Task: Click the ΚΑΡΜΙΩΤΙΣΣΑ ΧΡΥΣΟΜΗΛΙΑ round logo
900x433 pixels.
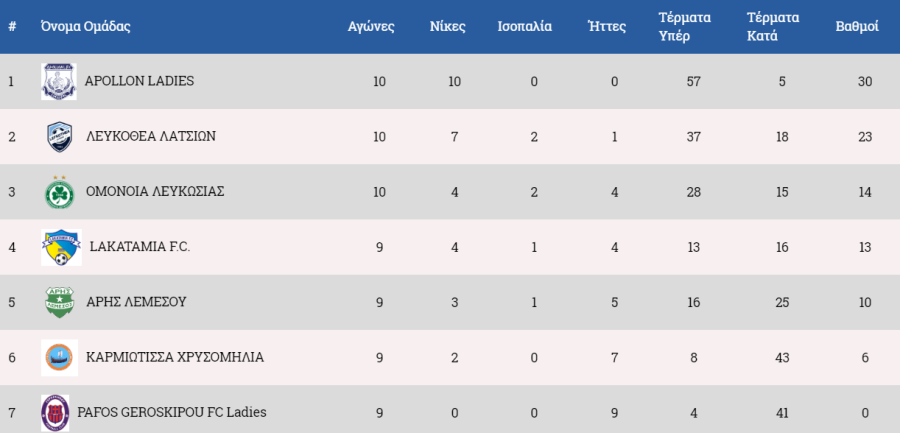Action: click(60, 357)
